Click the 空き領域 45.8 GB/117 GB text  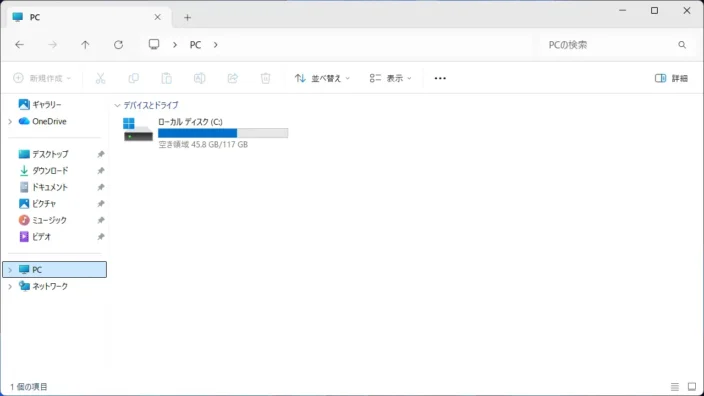tap(203, 145)
